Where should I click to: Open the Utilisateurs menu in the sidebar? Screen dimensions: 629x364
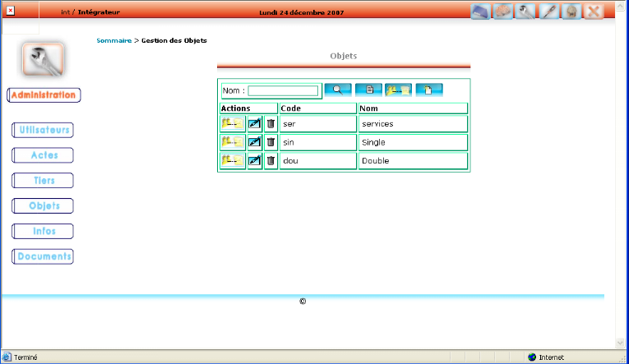pyautogui.click(x=44, y=130)
